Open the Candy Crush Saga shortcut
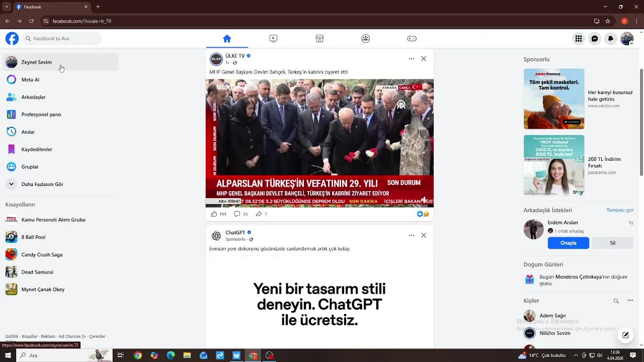This screenshot has height=362, width=644. (60, 254)
